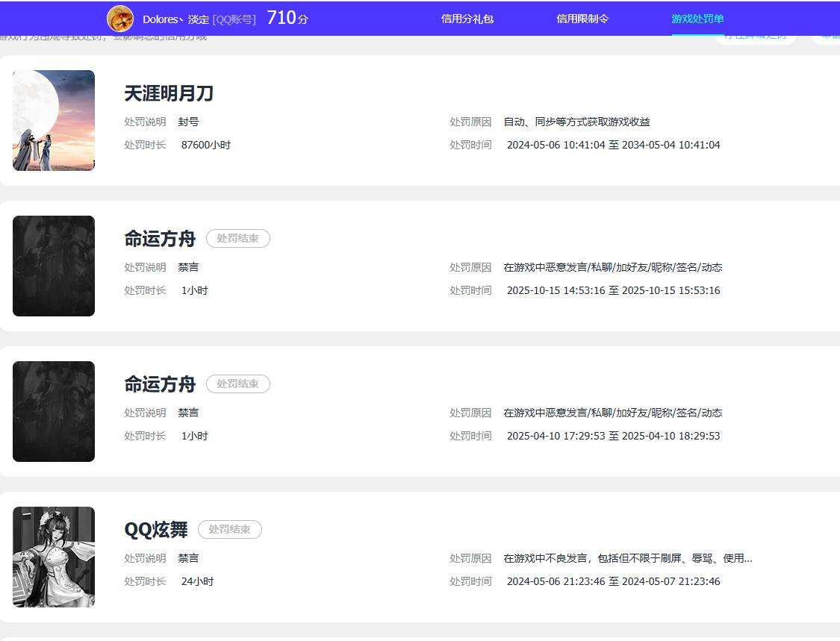
Task: Click time range starting 2025-10-15 14:53:16
Action: pyautogui.click(x=614, y=290)
